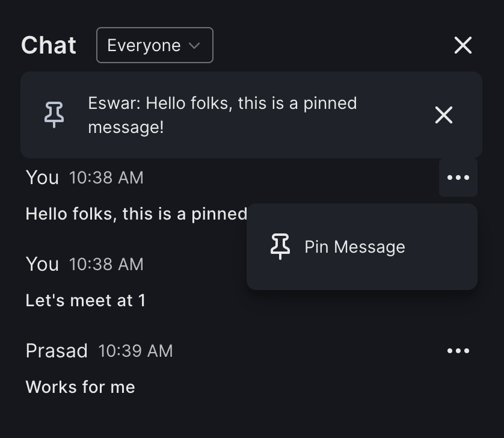Screen dimensions: 504x438
Task: Open more options on Prasad's message
Action: tap(458, 350)
